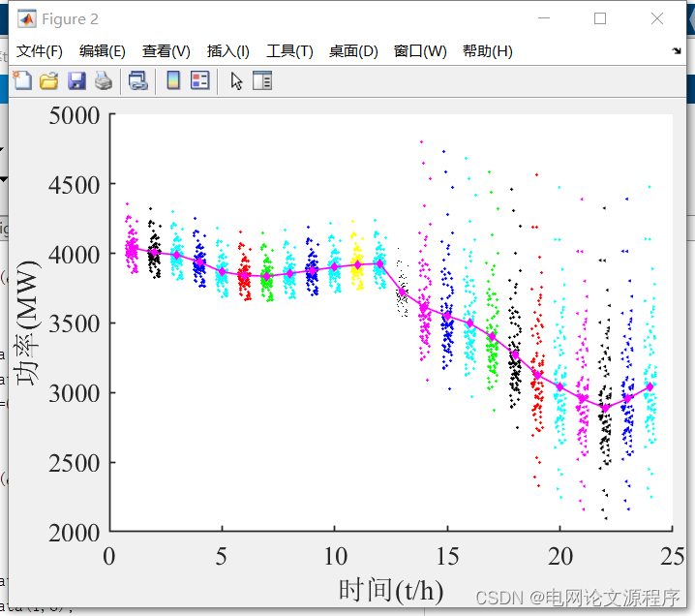Viewport: 695px width, 616px height.
Task: Open the Property Inspector icon
Action: tap(262, 80)
